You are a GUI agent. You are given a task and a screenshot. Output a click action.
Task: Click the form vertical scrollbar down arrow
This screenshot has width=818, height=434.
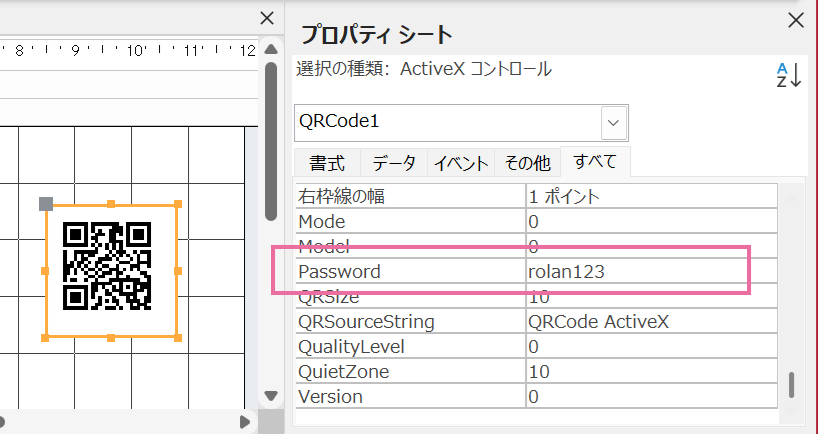click(x=271, y=396)
